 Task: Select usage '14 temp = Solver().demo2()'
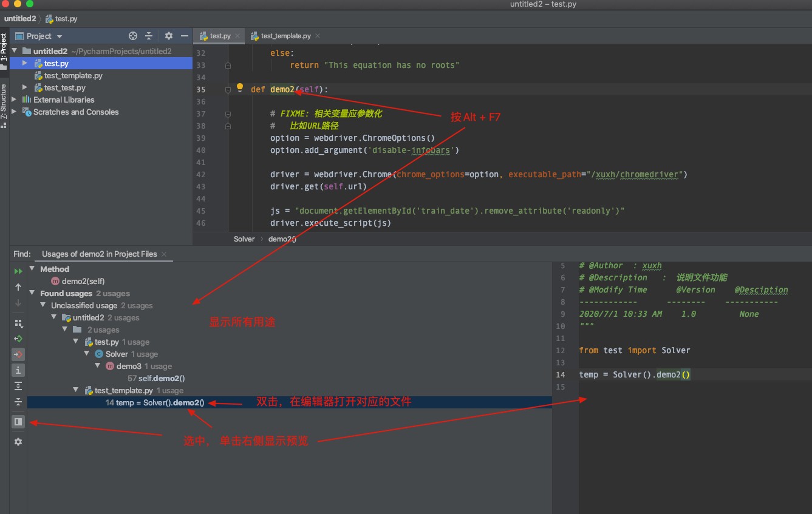pos(155,402)
